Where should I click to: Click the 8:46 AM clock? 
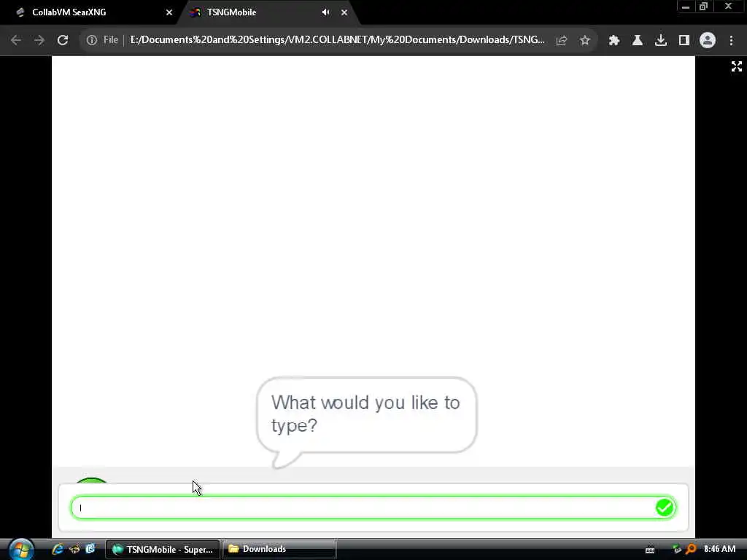click(x=719, y=549)
